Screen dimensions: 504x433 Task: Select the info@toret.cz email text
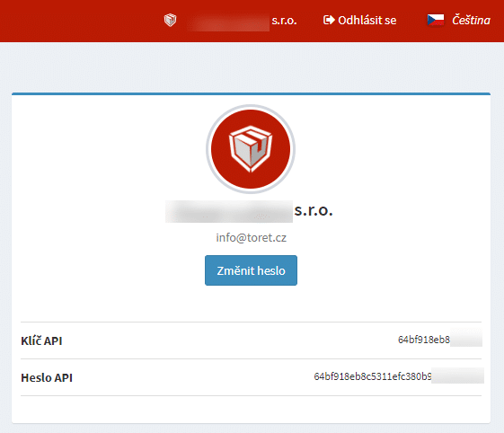[x=251, y=238]
